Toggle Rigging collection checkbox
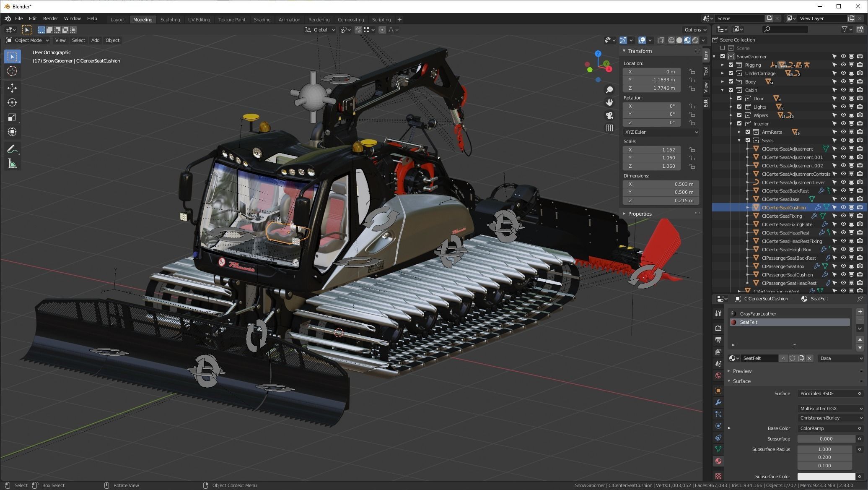The width and height of the screenshot is (868, 490). pos(731,65)
